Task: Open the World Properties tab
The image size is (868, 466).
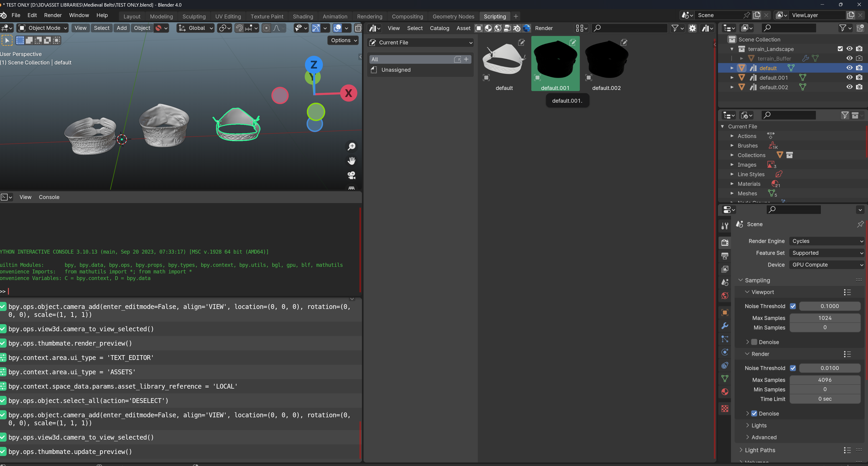Action: [x=724, y=295]
